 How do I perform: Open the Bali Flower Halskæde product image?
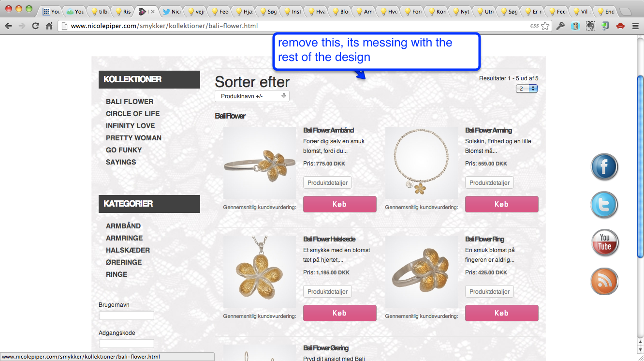point(260,272)
